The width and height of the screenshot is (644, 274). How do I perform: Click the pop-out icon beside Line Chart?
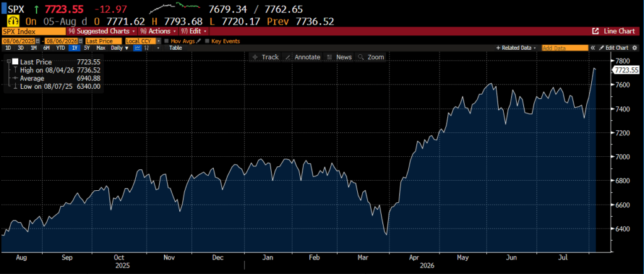pos(596,31)
